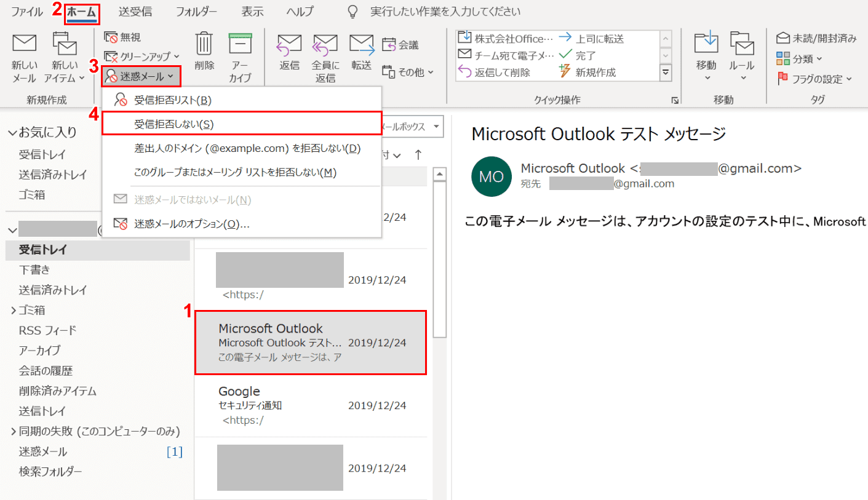Open the Categorize (分類) dropdown
This screenshot has width=868, height=500.
[x=799, y=58]
